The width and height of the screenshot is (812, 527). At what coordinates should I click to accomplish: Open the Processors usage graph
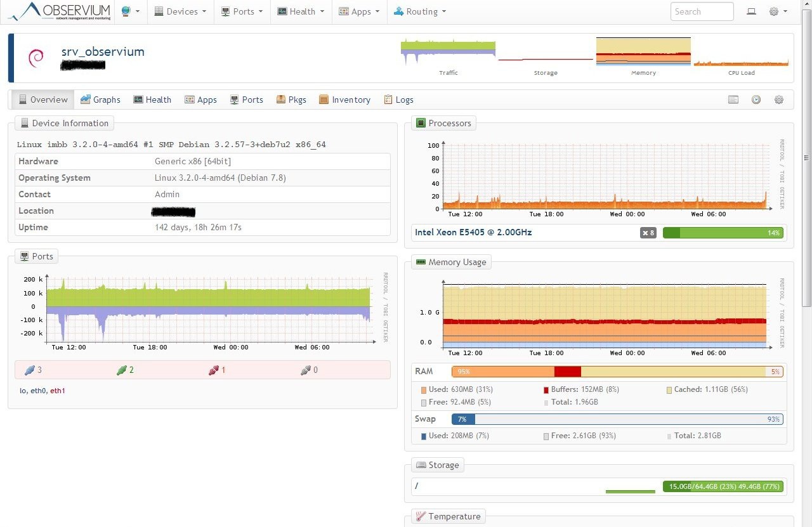click(x=599, y=177)
